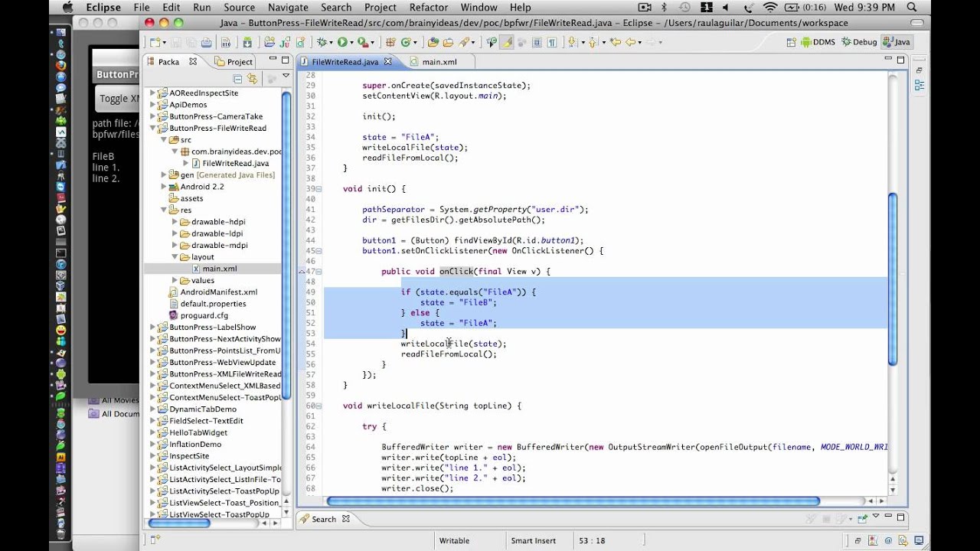Click the Open Task folder icon
980x551 pixels.
tap(448, 42)
